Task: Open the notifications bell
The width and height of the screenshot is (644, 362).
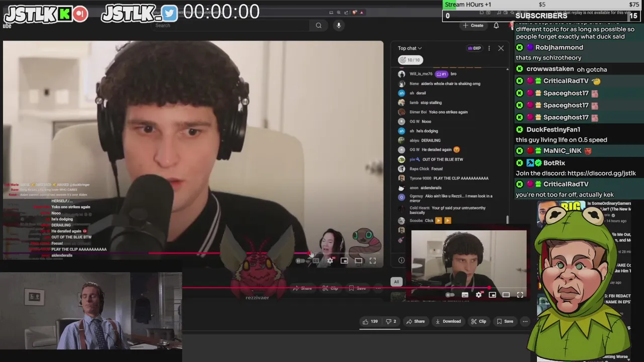Action: click(496, 25)
